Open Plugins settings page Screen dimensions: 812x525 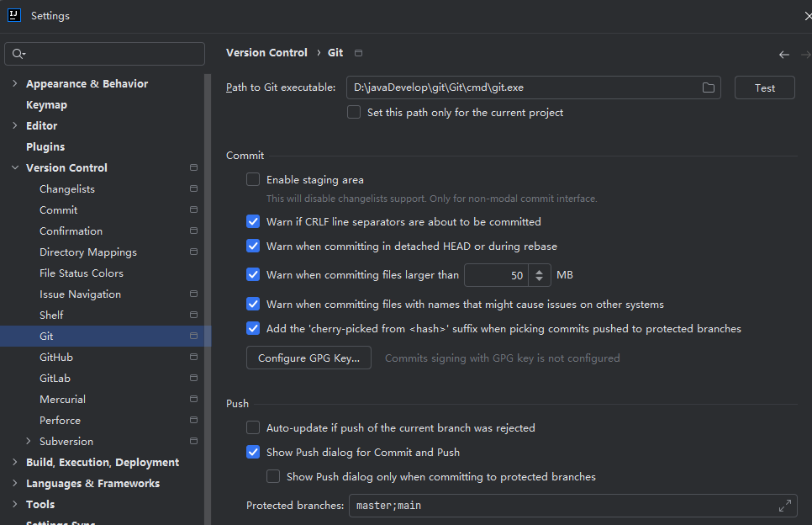45,146
